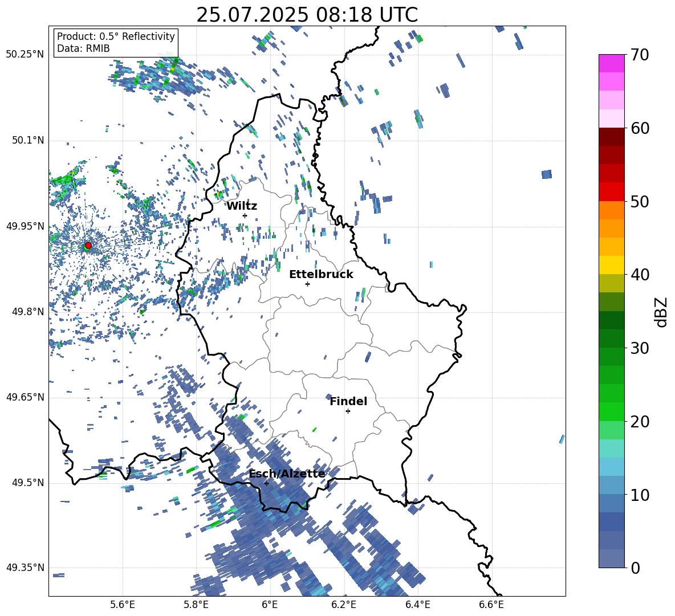Select the Ettelbruck city label

[321, 275]
